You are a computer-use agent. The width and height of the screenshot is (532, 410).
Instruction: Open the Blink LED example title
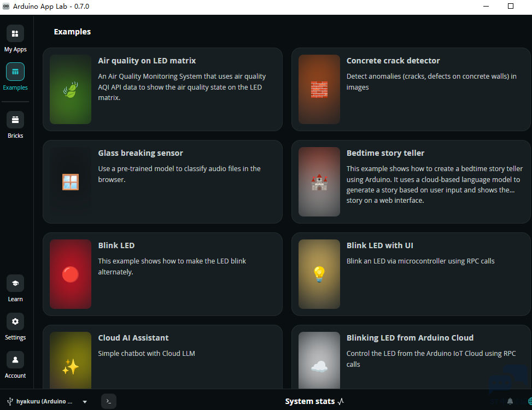[116, 245]
